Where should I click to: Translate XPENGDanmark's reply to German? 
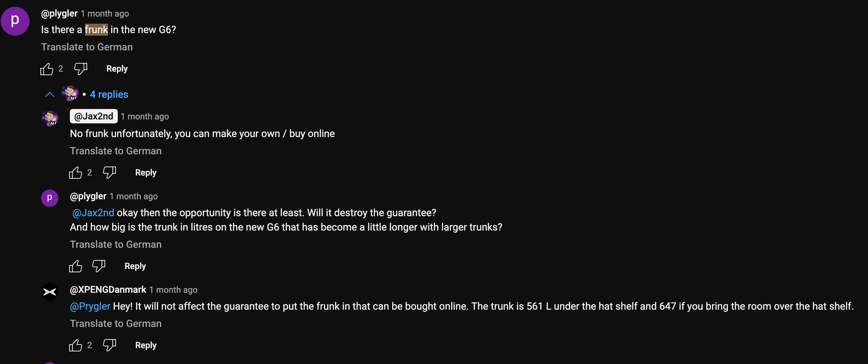(x=116, y=324)
